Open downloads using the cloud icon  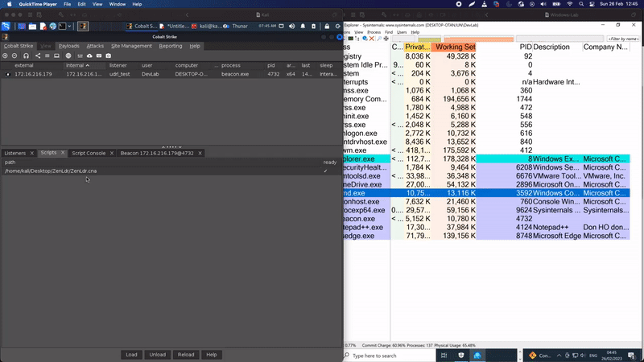click(89, 56)
